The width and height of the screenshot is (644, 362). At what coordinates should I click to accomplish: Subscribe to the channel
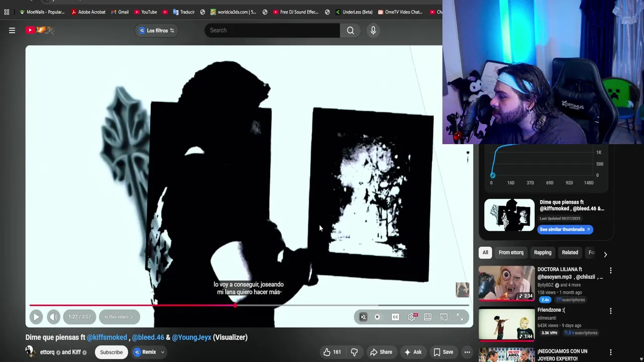(111, 352)
